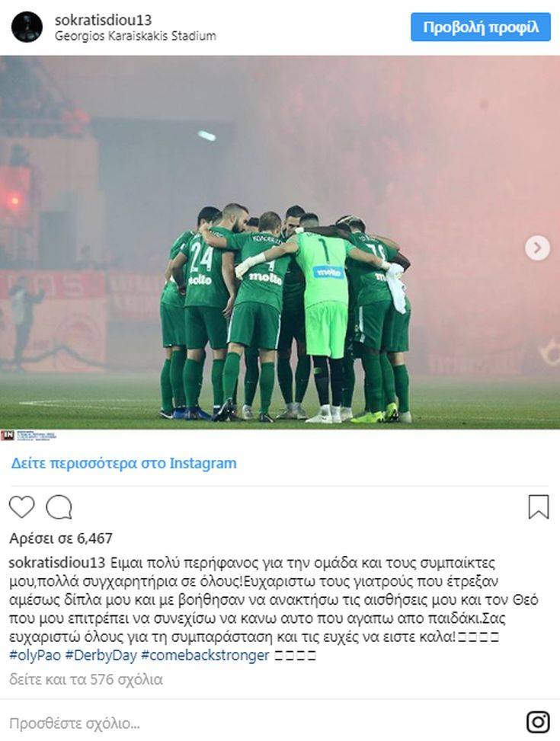Open Georgios Karaiskakis Stadium location

pos(136,36)
